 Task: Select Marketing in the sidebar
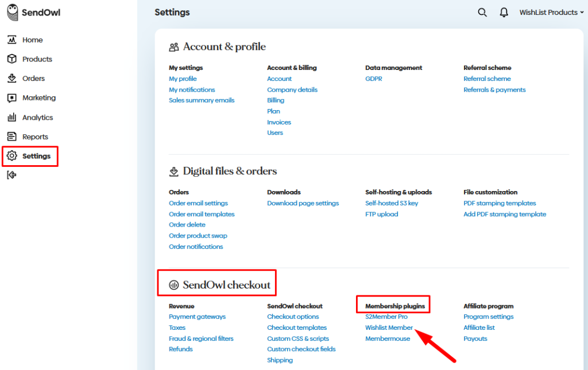pos(39,98)
